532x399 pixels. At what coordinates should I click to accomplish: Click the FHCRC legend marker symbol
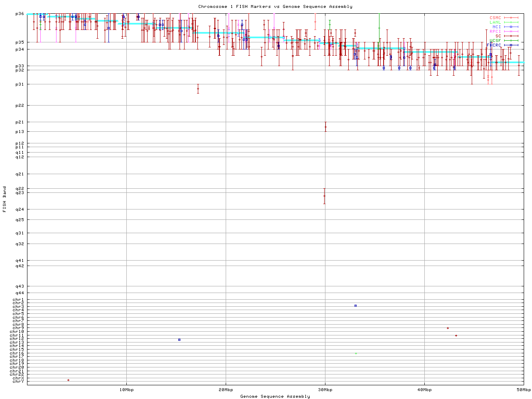[511, 45]
